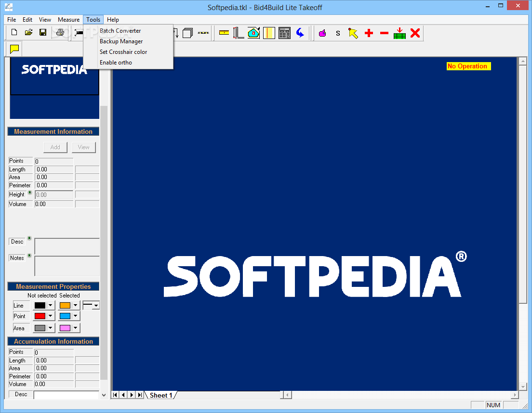Click the Add measurement button
The image size is (532, 413).
pos(55,147)
